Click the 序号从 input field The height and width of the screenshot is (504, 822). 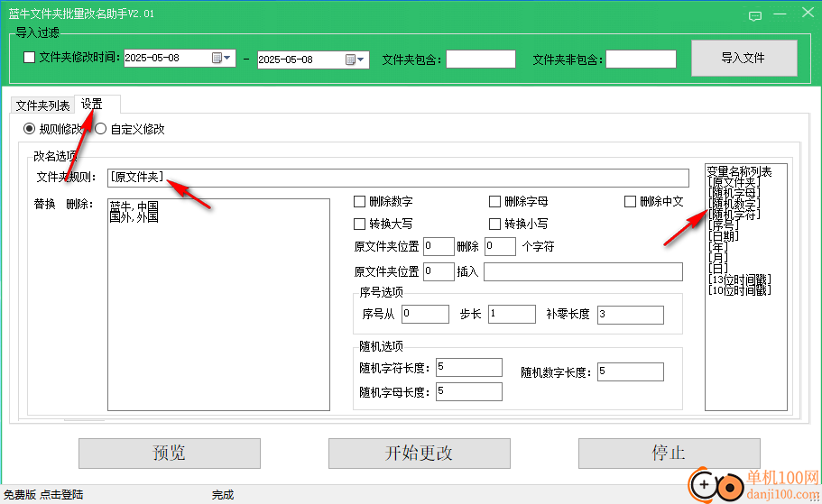[425, 314]
